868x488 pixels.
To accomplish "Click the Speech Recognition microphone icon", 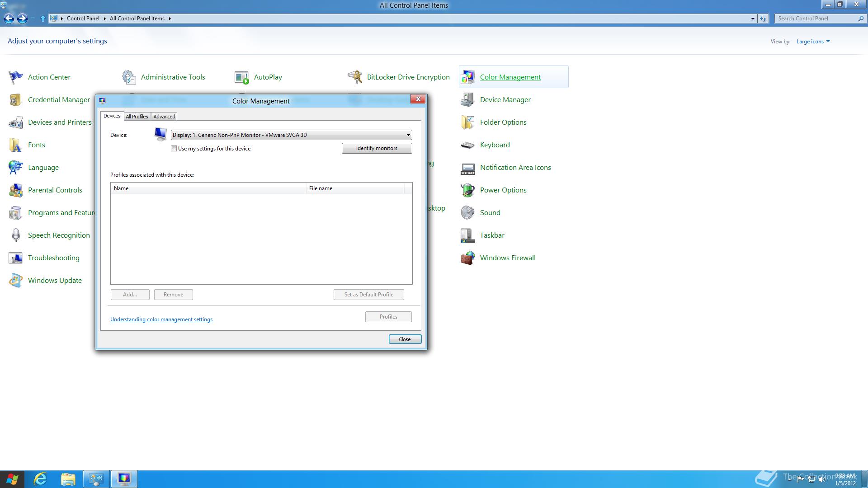I will point(16,235).
